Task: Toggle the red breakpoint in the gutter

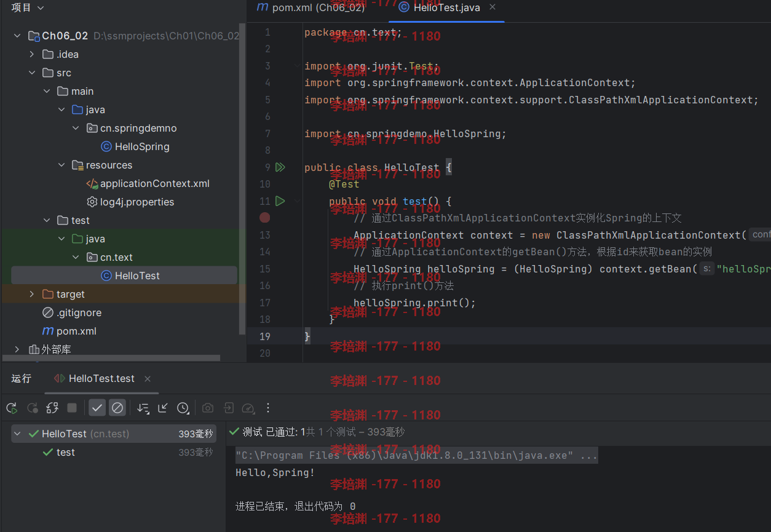Action: coord(265,218)
